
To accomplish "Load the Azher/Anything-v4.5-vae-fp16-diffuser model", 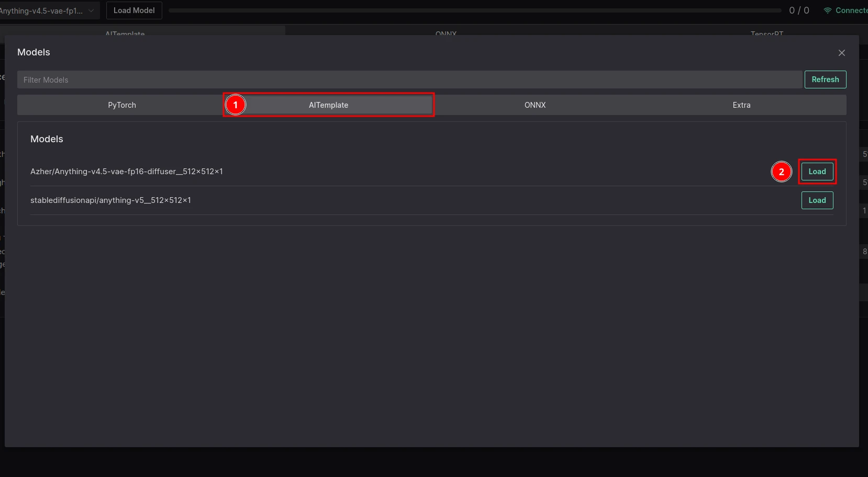I will 817,172.
